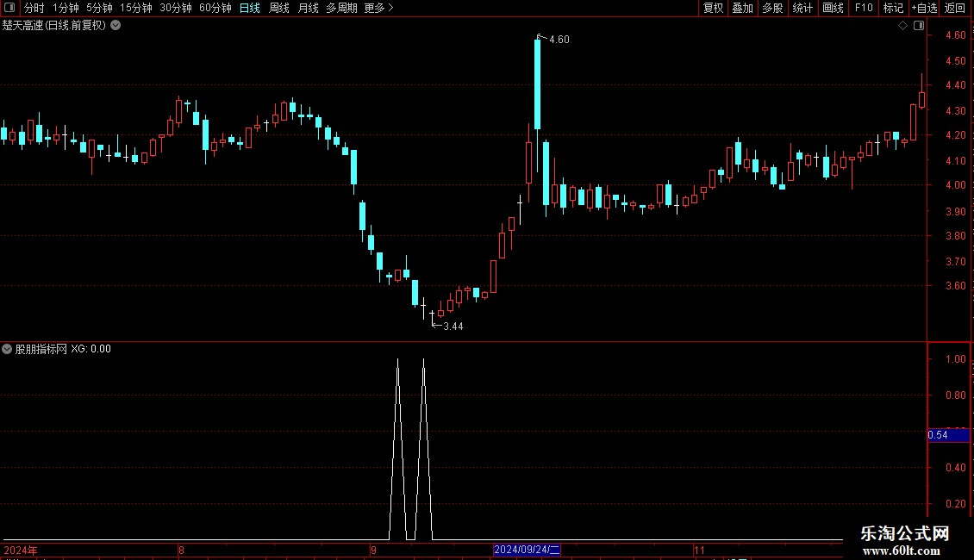Image resolution: width=974 pixels, height=560 pixels.
Task: Click the 0.54 cursor value on indicator axis
Action: pyautogui.click(x=948, y=435)
